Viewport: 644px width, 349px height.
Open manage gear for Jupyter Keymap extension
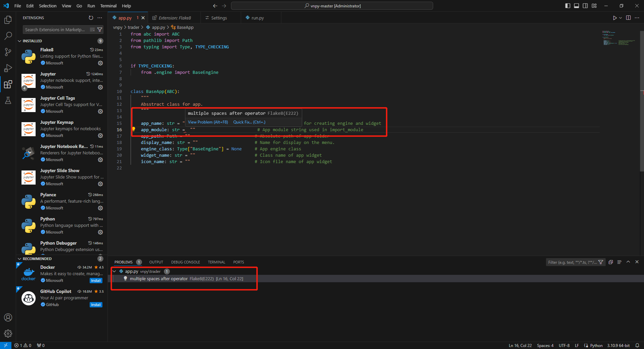click(100, 136)
